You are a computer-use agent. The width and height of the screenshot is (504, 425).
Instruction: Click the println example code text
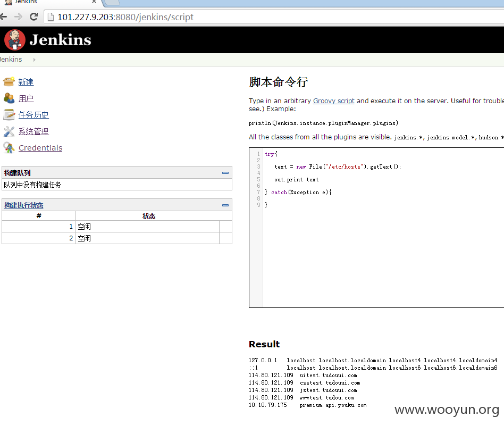(323, 123)
